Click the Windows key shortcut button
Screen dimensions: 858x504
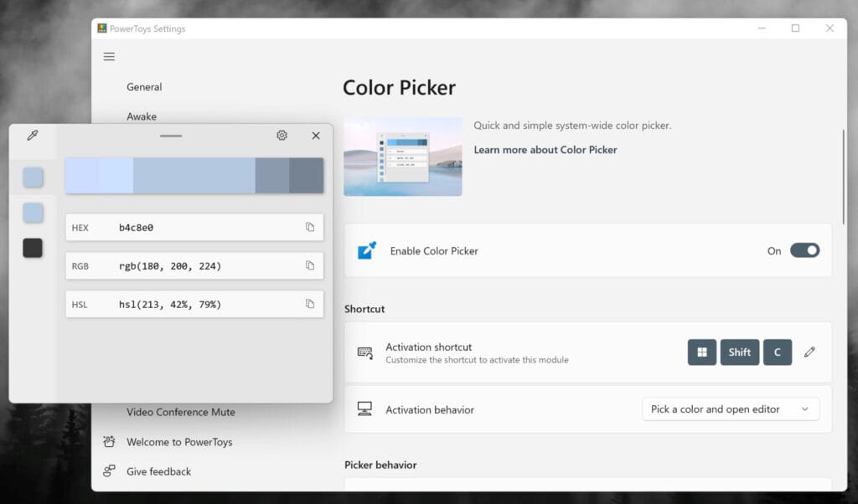(x=701, y=352)
